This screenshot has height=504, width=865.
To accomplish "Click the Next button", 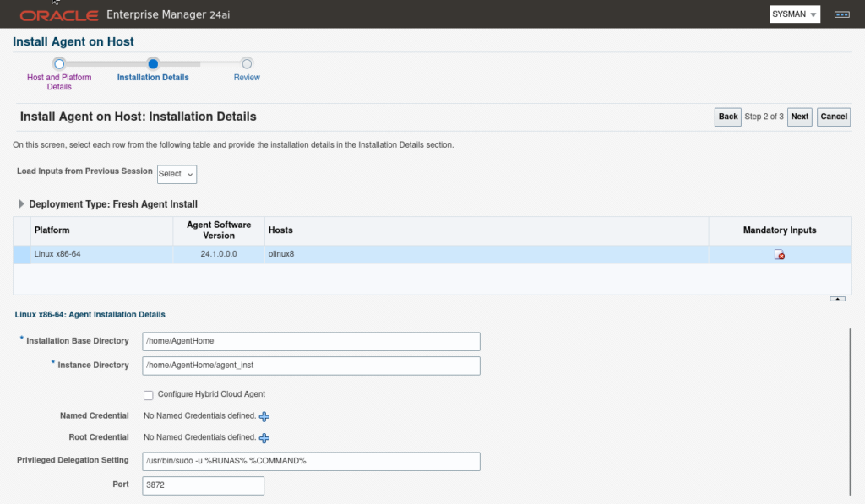I will pyautogui.click(x=799, y=117).
